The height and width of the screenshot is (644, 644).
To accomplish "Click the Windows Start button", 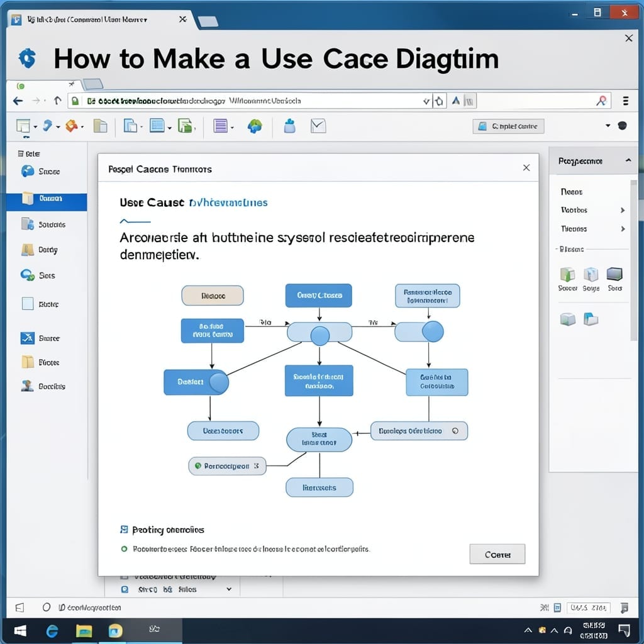I will (19, 631).
